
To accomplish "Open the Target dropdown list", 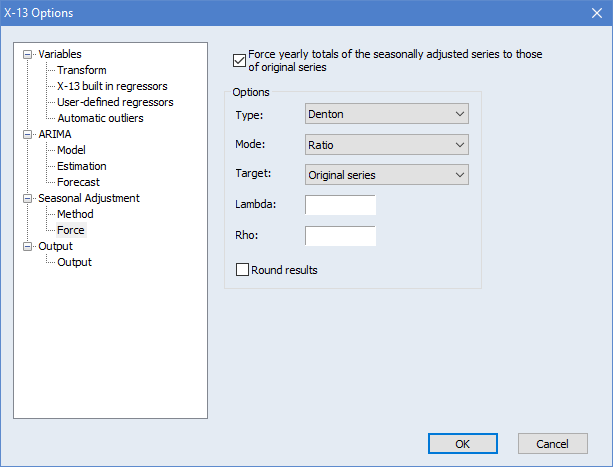I will tap(386, 175).
